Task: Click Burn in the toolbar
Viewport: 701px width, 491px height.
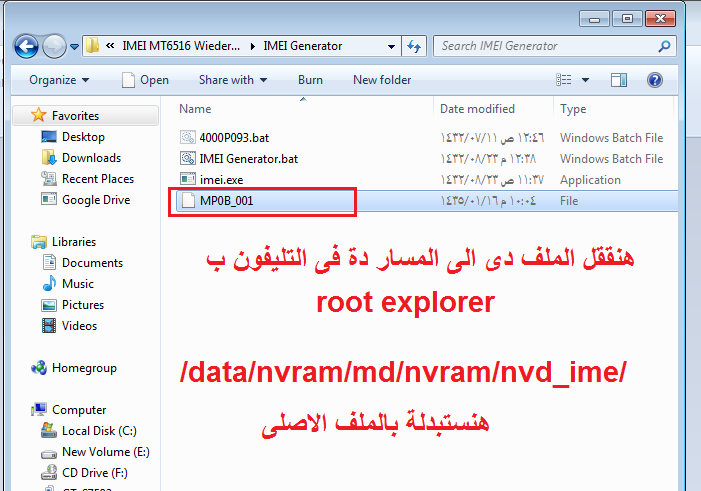Action: tap(310, 80)
